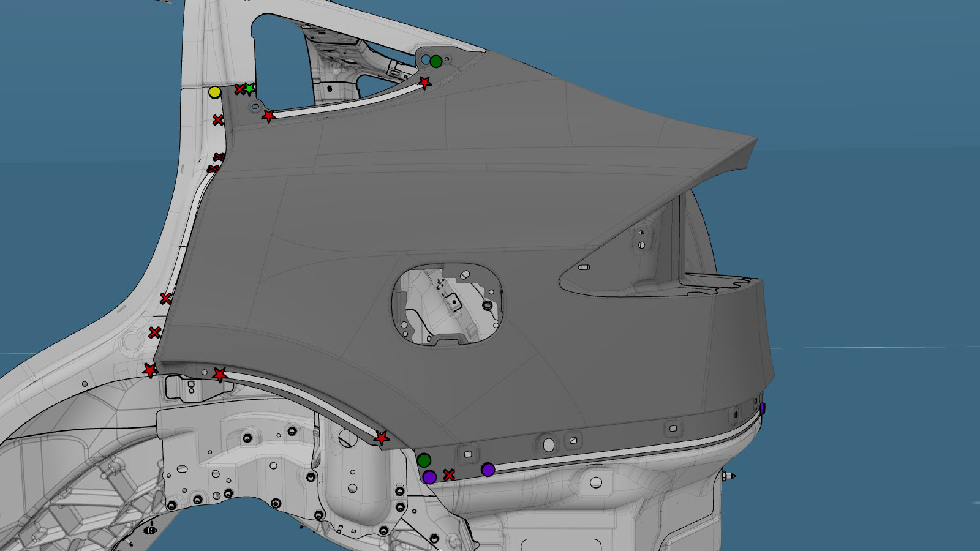Click the purple circle beneath the green circle
The image size is (980, 551).
coord(429,477)
